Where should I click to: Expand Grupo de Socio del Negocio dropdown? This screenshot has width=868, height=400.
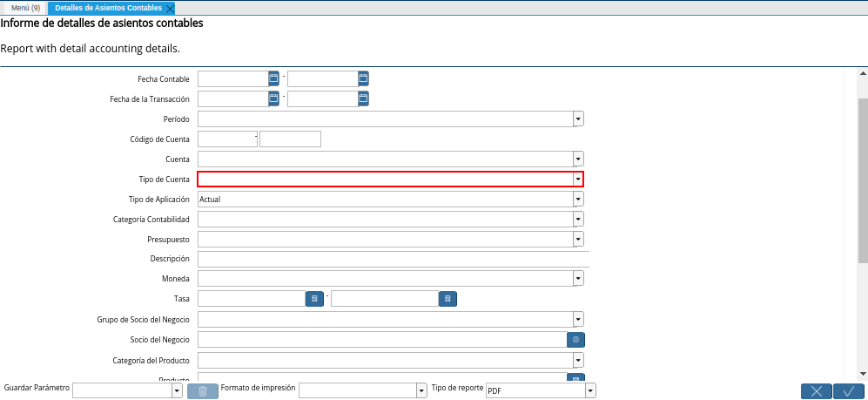point(578,319)
